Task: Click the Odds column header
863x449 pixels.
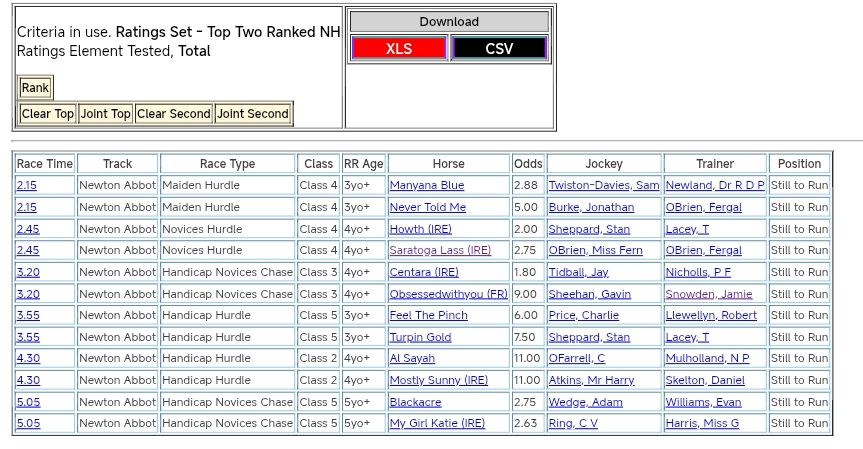Action: pos(528,163)
